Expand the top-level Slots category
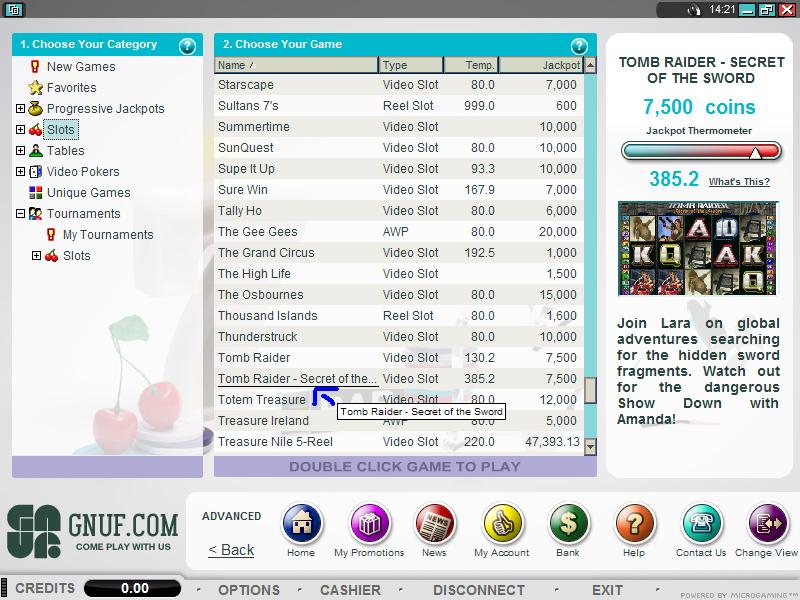 click(20, 130)
